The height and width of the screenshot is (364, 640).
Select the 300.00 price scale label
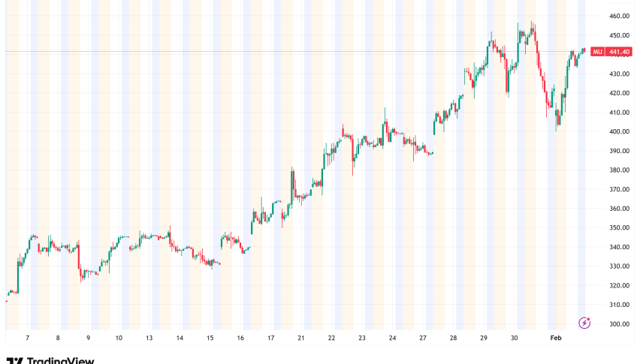(620, 324)
